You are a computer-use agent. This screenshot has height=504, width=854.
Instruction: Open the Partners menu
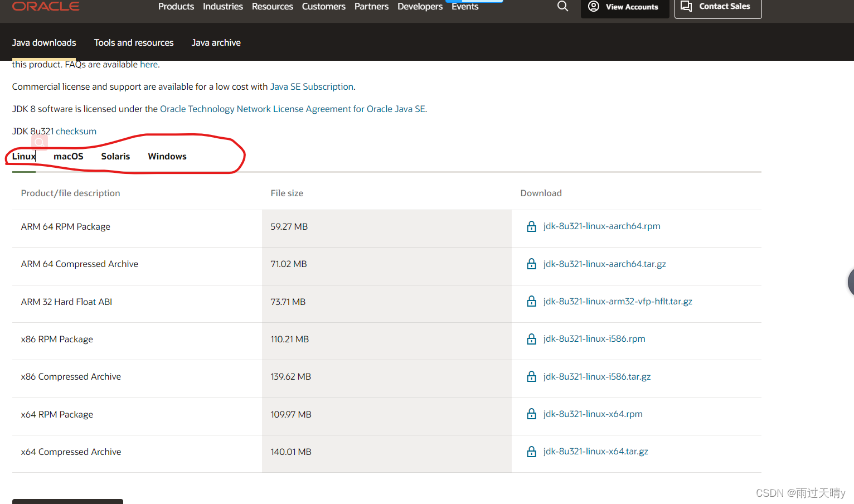371,6
